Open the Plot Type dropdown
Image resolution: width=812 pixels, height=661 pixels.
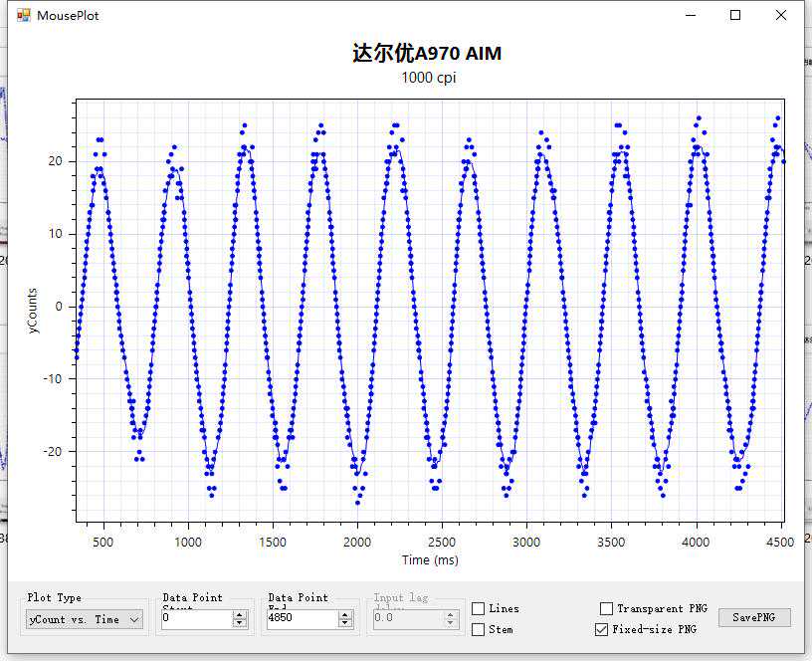pos(84,619)
